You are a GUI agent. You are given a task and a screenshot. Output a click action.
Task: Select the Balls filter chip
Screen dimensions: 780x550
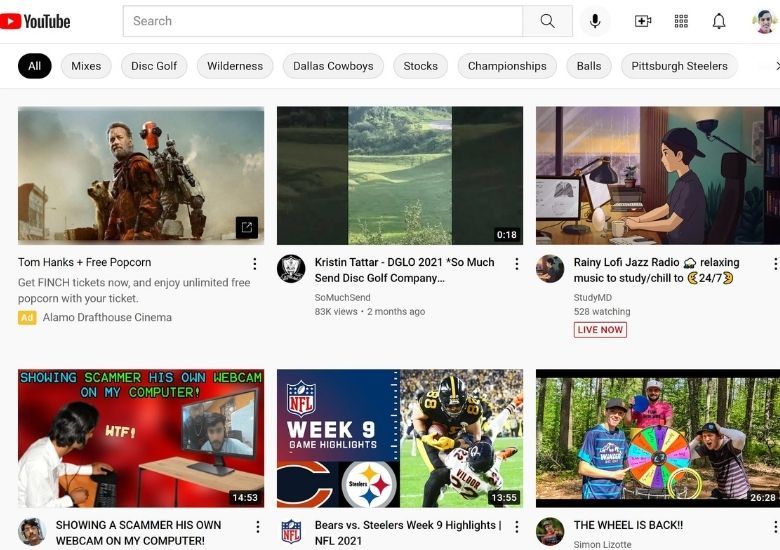click(589, 66)
